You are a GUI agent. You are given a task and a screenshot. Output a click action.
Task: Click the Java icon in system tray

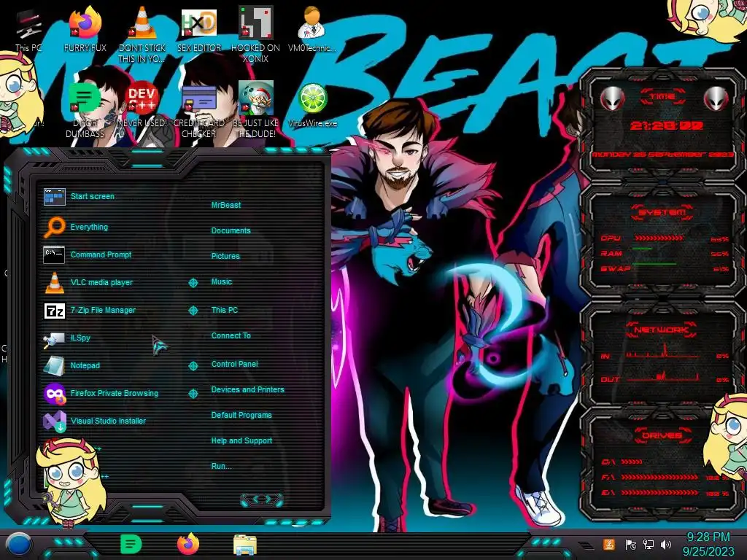pyautogui.click(x=609, y=544)
